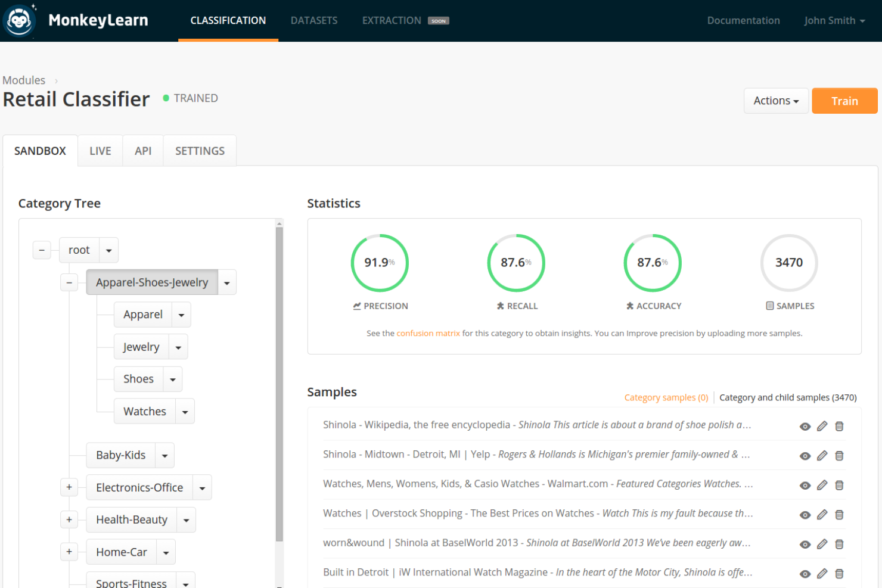Expand the Home-Car branch
The width and height of the screenshot is (882, 588).
coord(69,552)
